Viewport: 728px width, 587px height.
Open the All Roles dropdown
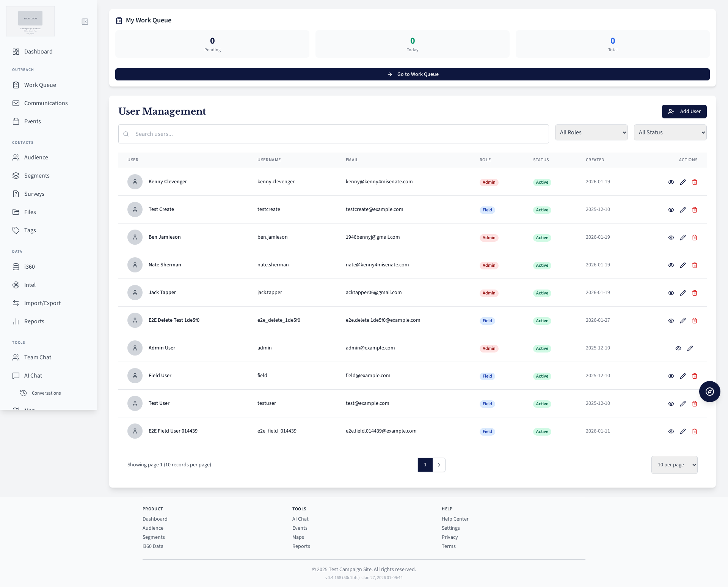coord(591,132)
